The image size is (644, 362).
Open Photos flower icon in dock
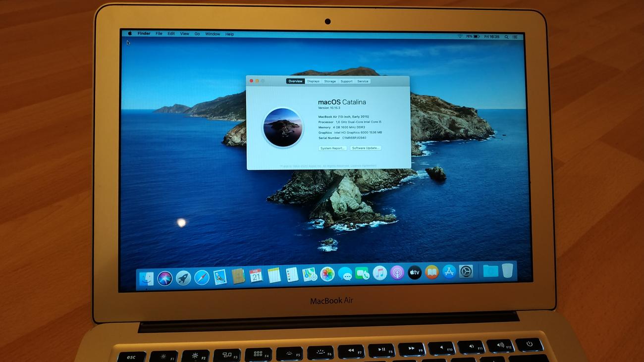pyautogui.click(x=327, y=274)
